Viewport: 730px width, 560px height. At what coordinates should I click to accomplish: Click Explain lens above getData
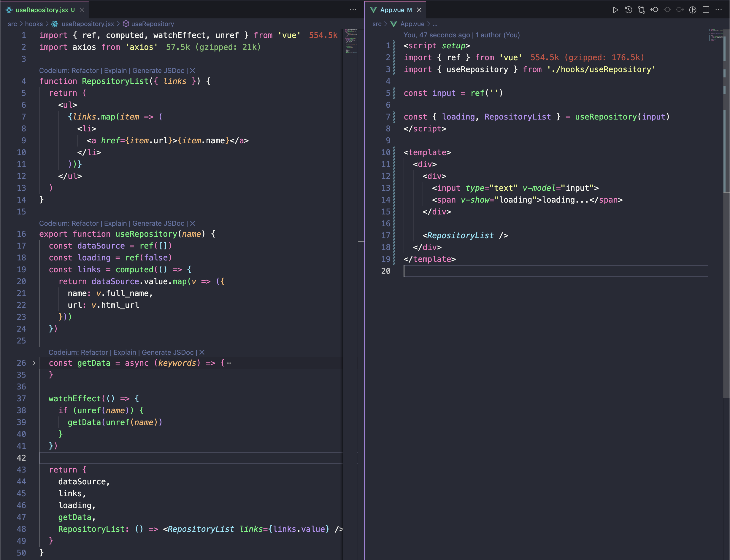[125, 352]
